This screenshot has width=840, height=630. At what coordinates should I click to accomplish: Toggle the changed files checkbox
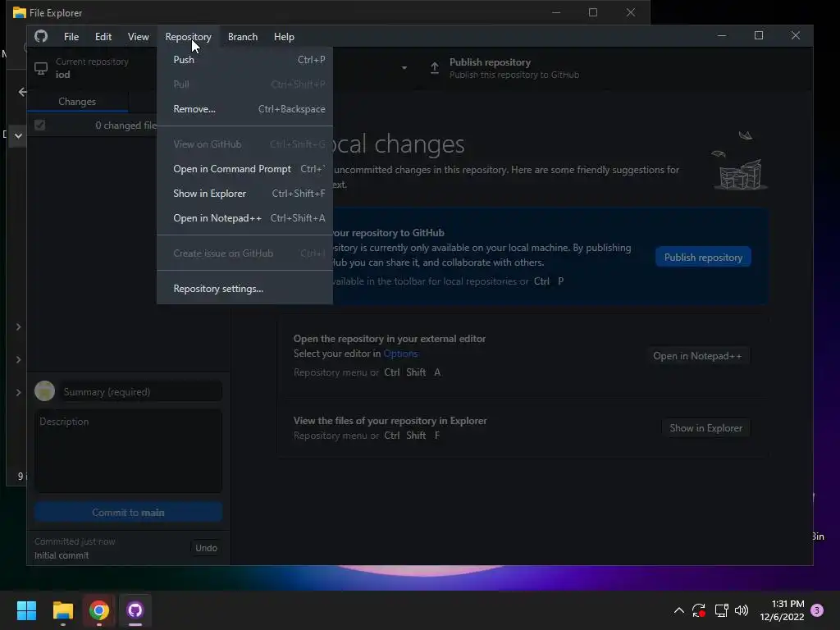point(39,126)
